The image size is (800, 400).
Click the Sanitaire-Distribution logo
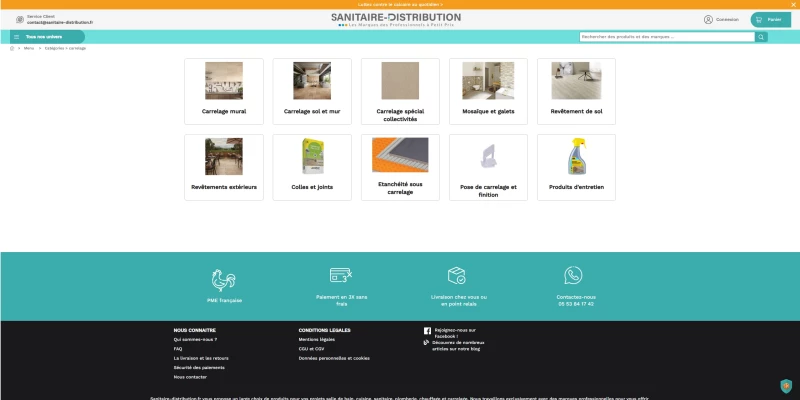[396, 19]
